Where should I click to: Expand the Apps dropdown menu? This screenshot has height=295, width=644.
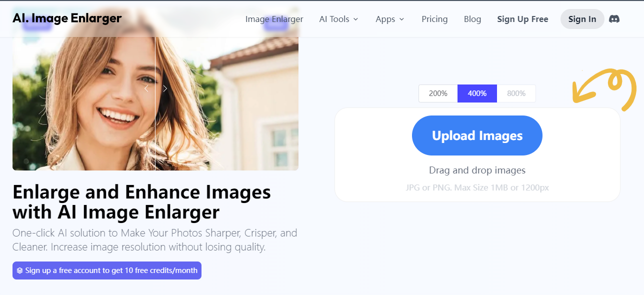click(390, 19)
